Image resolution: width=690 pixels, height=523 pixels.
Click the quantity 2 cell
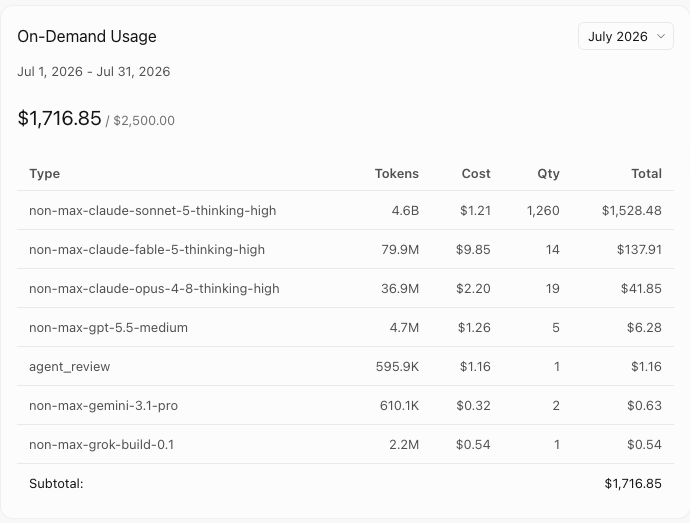556,405
